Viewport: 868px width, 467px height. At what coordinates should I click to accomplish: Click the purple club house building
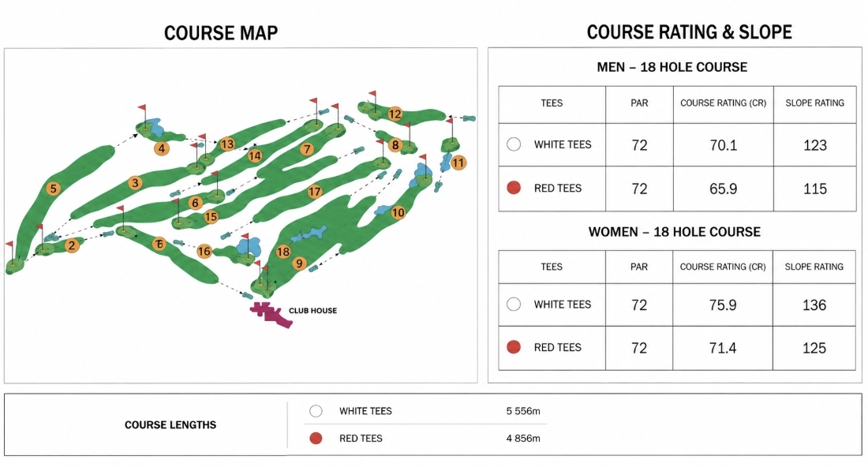(x=271, y=314)
